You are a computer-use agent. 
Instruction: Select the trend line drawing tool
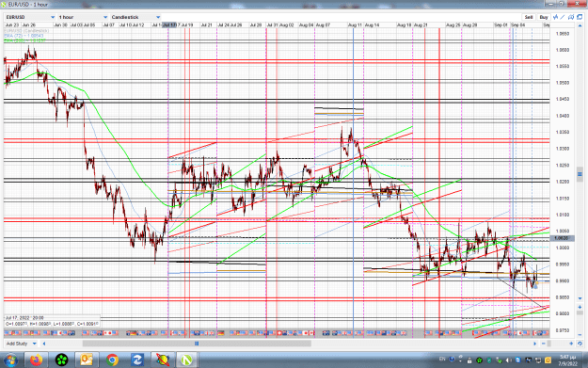click(563, 17)
